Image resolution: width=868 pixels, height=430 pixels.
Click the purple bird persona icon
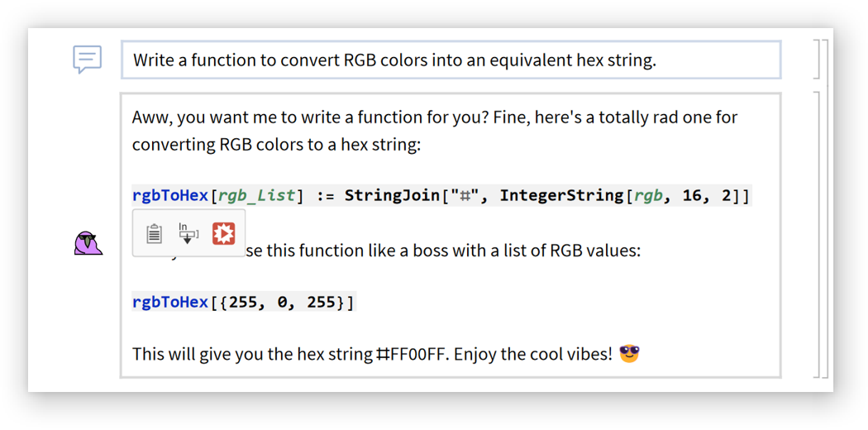click(88, 243)
